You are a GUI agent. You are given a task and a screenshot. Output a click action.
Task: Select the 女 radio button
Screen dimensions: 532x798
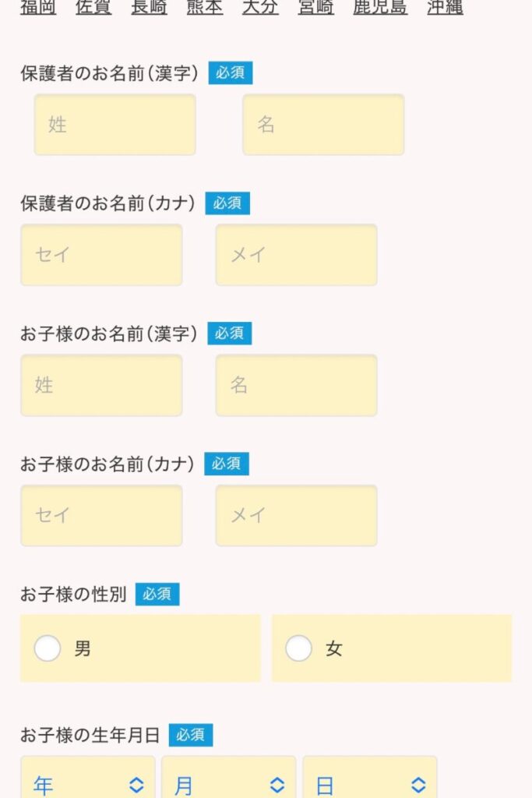coord(299,648)
